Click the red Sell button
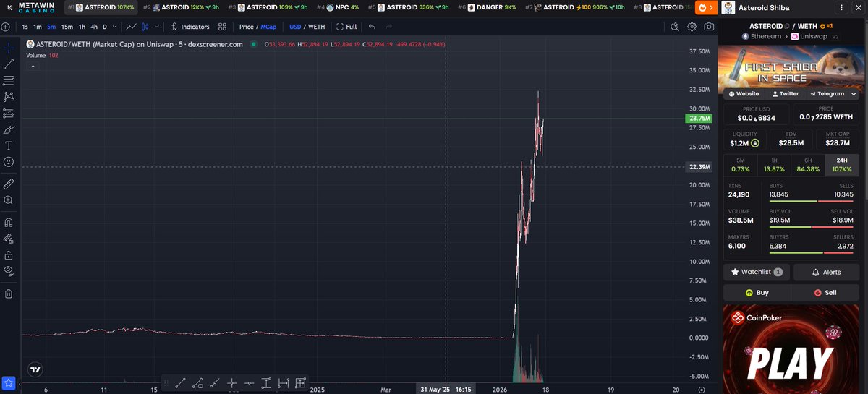This screenshot has width=868, height=394. pos(825,293)
